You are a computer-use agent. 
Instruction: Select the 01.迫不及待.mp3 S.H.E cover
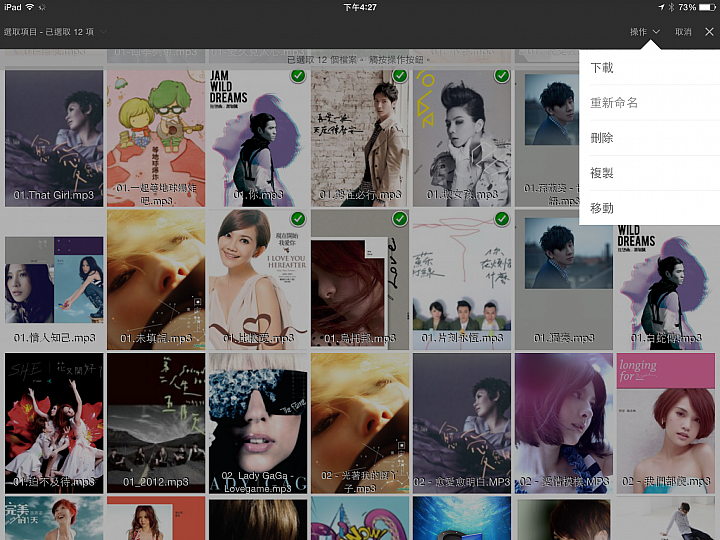coord(54,423)
